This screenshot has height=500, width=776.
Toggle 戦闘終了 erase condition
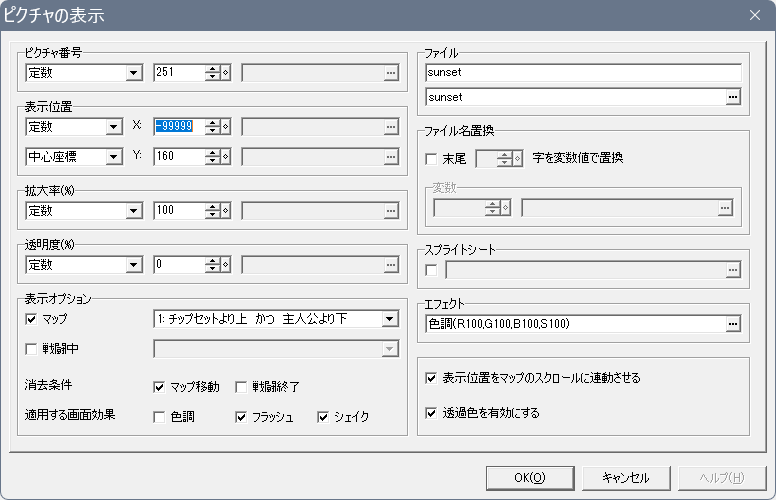[241, 387]
